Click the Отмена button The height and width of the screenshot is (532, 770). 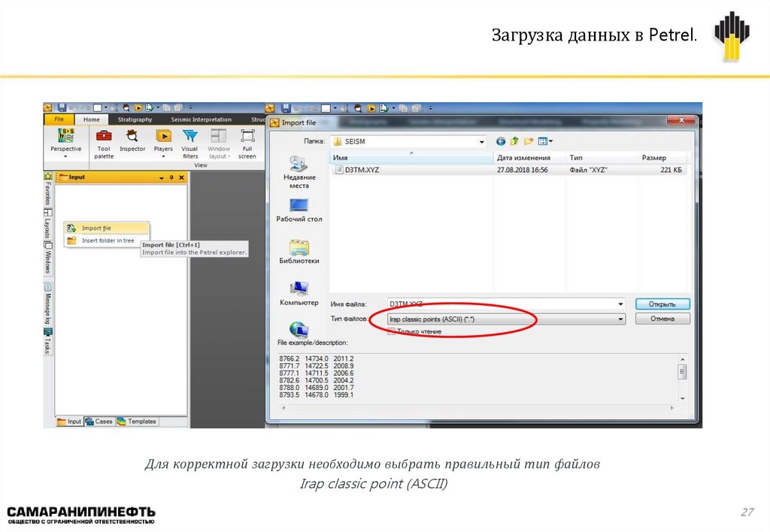[x=662, y=319]
